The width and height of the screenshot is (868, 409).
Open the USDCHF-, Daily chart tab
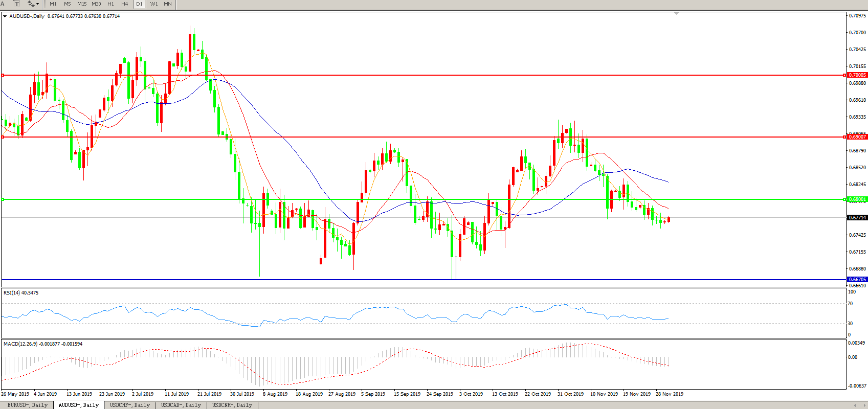click(x=130, y=405)
